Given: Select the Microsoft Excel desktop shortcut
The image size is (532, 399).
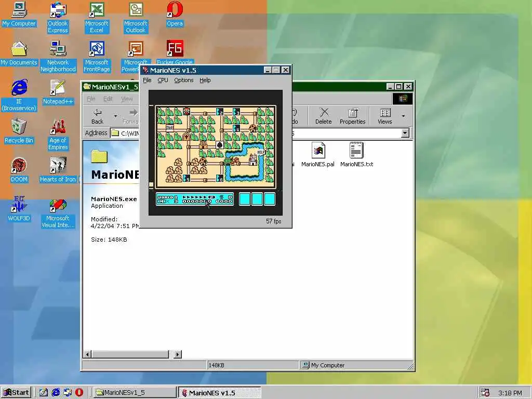Looking at the screenshot, I should [96, 18].
